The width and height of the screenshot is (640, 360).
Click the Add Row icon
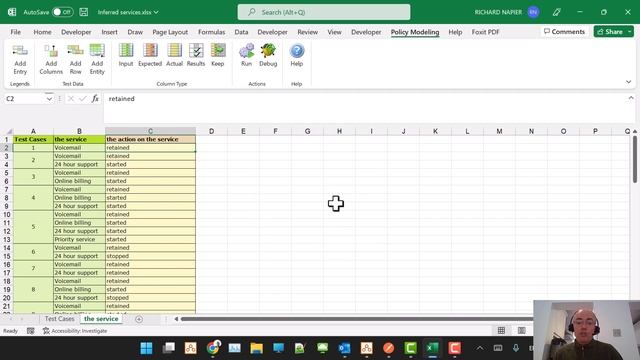click(x=76, y=59)
